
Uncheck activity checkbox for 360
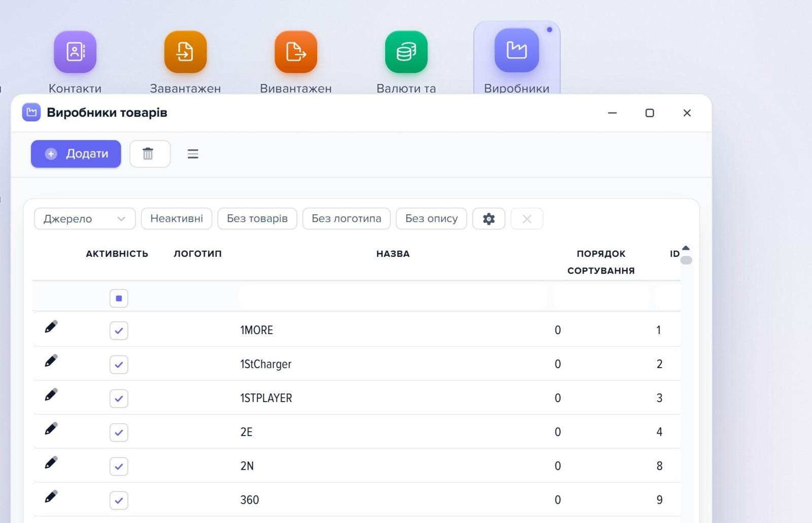pos(119,501)
